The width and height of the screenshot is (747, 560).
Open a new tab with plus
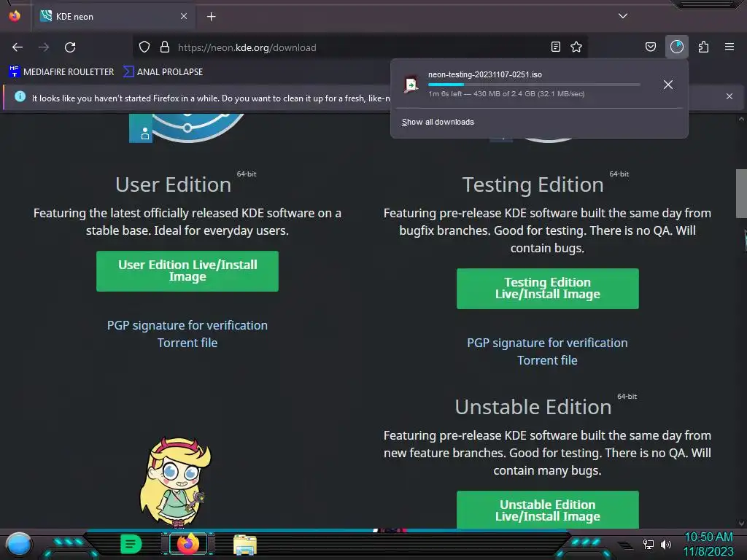click(x=211, y=17)
